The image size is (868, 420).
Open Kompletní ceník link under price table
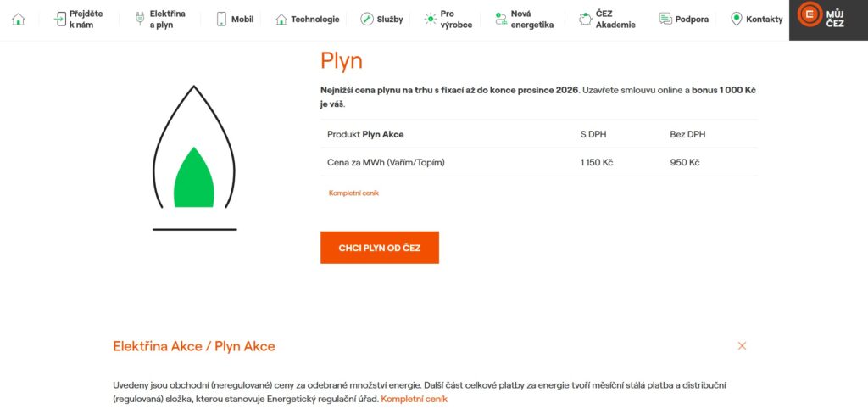[353, 193]
